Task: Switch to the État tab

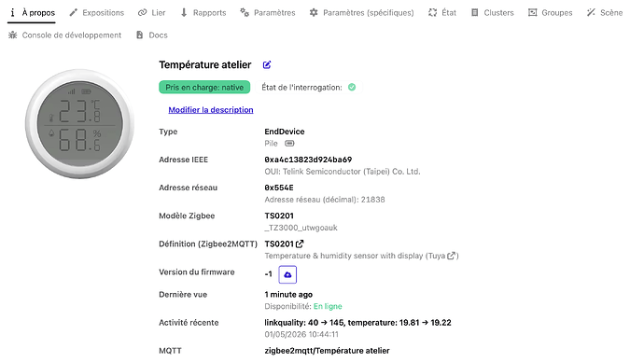Action: click(x=442, y=13)
